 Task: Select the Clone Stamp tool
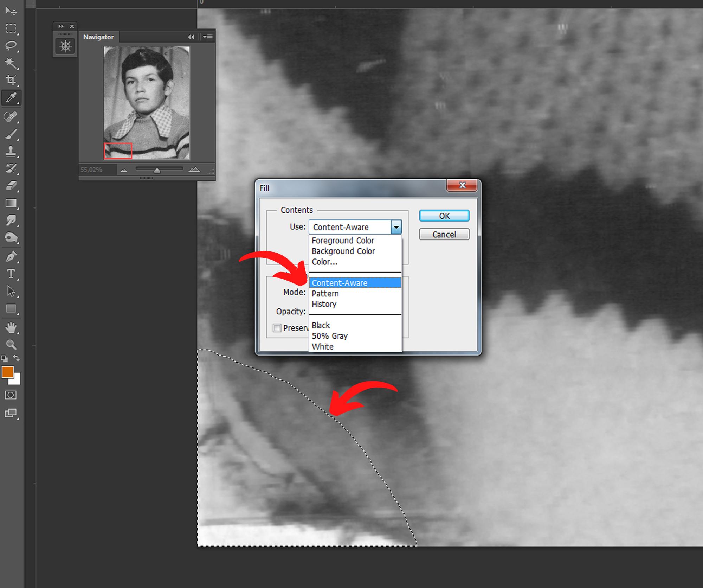(x=11, y=152)
